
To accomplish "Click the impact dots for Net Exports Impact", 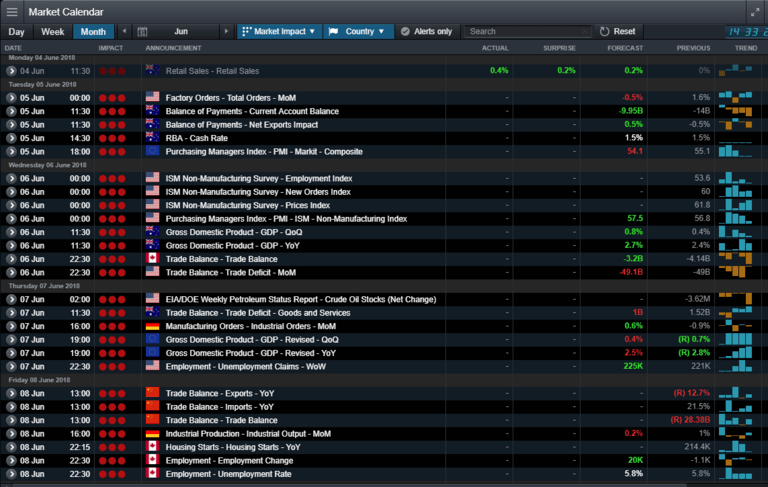I will (112, 125).
